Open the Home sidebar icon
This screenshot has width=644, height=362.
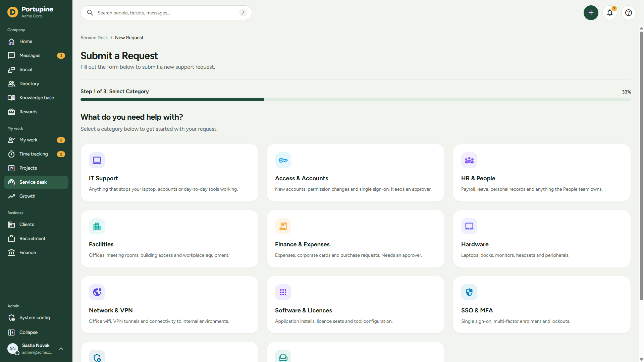click(11, 42)
